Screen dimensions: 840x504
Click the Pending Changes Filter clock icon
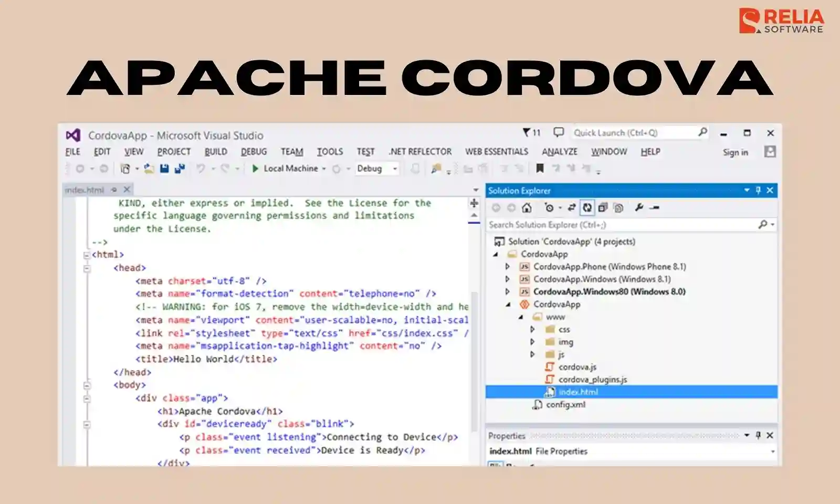(549, 208)
